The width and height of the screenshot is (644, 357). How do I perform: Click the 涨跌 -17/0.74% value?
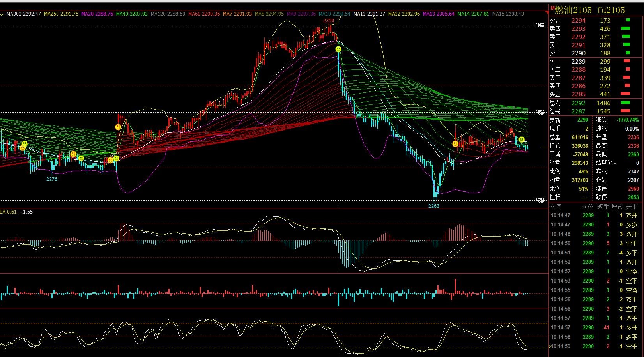628,120
